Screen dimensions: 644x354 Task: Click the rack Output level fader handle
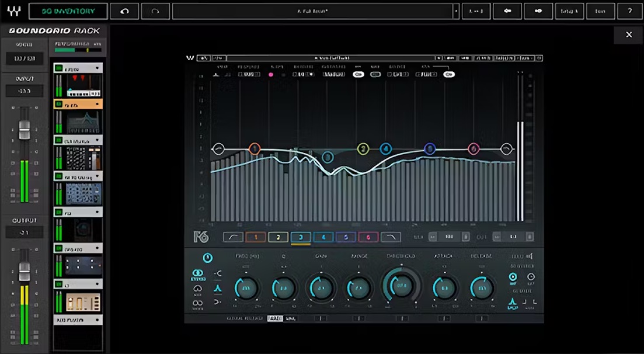pos(25,272)
